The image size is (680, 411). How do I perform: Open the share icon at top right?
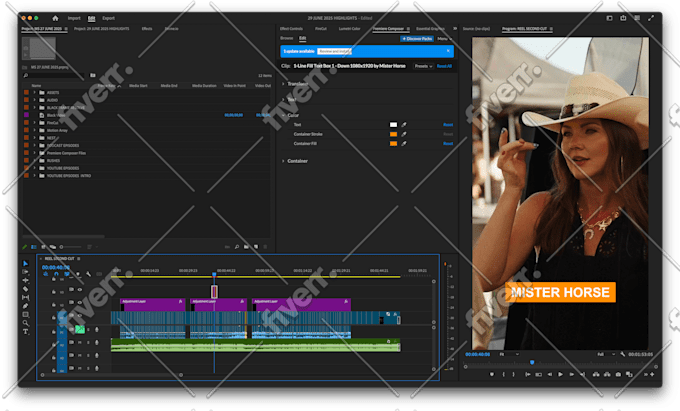[x=623, y=18]
